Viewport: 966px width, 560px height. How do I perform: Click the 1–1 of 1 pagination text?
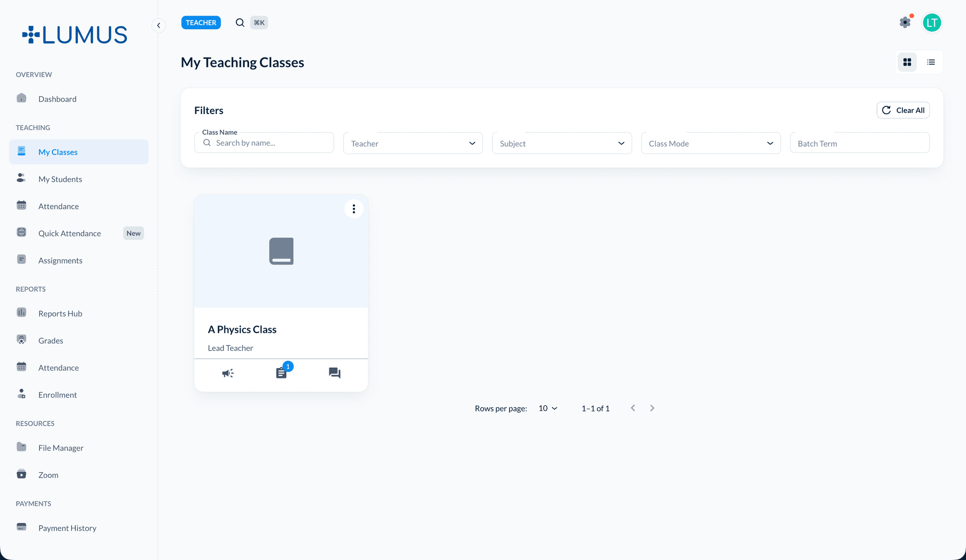(x=596, y=408)
